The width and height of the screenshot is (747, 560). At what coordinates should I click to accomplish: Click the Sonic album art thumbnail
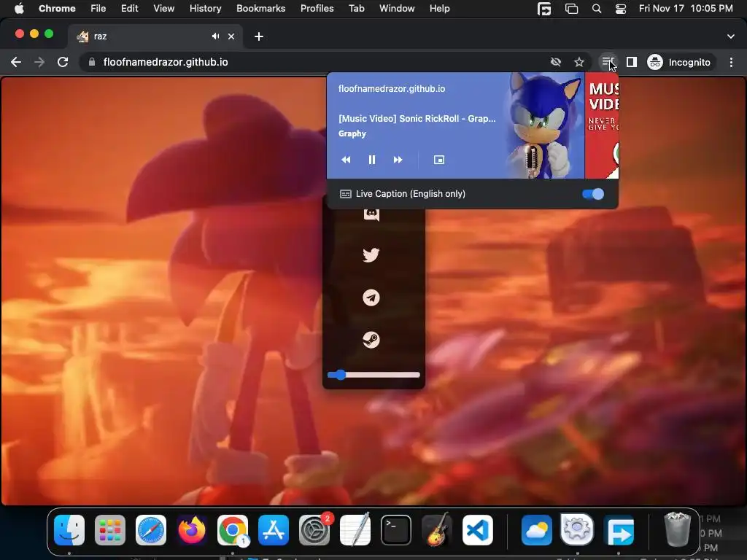[x=545, y=125]
